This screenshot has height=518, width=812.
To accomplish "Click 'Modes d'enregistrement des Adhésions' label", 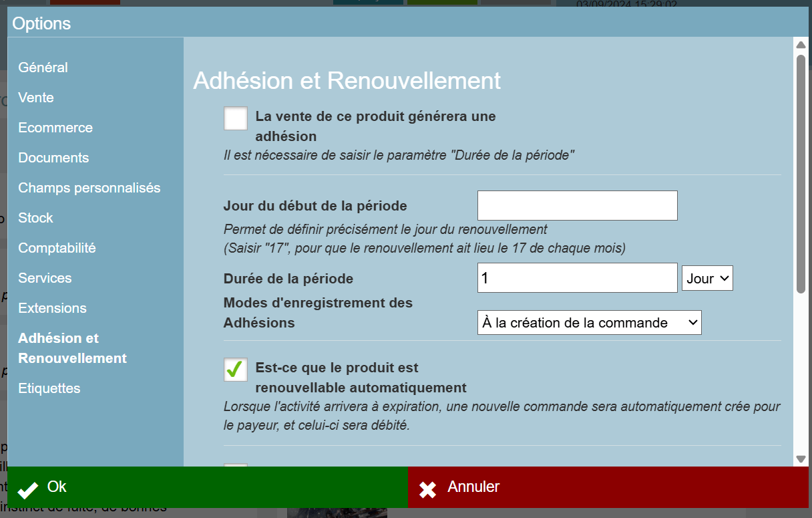I will point(318,313).
